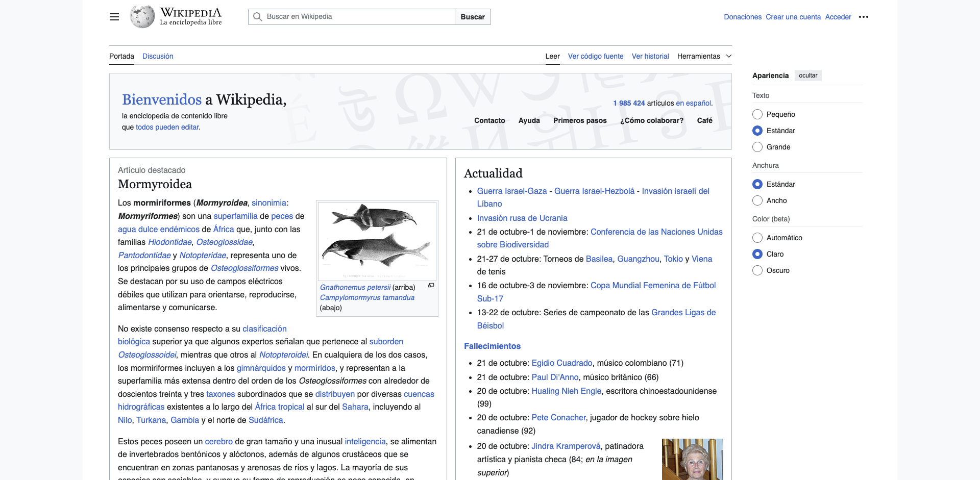This screenshot has height=480, width=980.
Task: Select Estándar width under Anchura
Action: pyautogui.click(x=757, y=184)
